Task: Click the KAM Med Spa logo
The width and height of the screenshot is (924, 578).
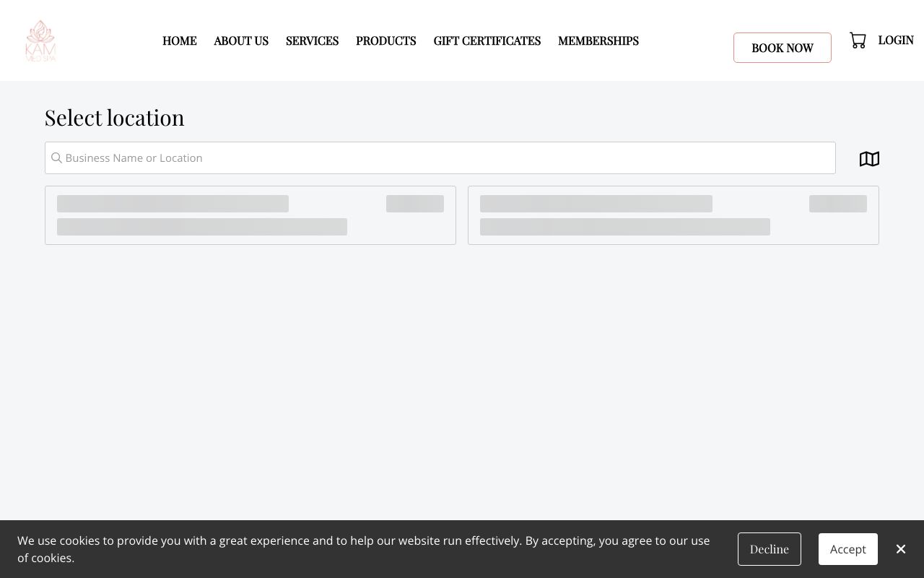Action: tap(40, 40)
